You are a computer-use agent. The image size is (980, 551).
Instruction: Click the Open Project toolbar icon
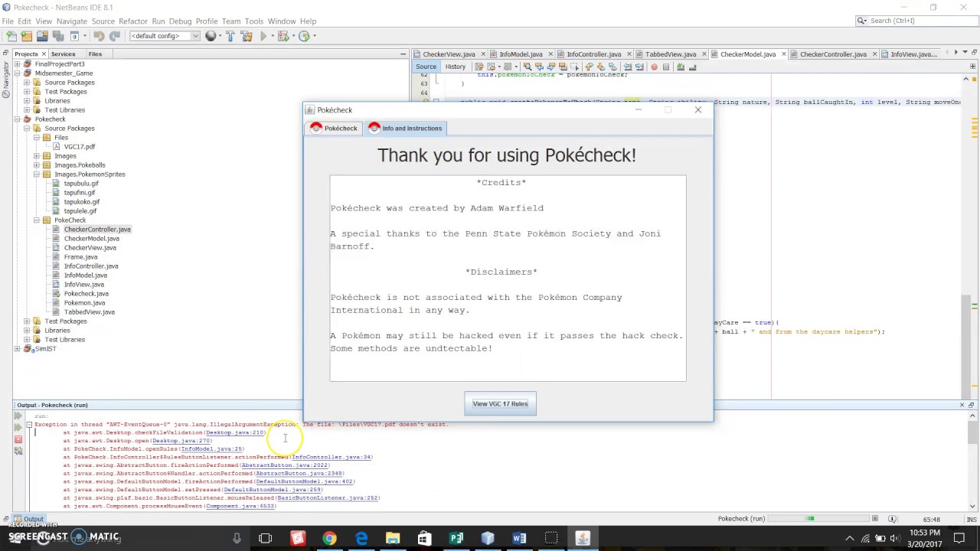43,36
